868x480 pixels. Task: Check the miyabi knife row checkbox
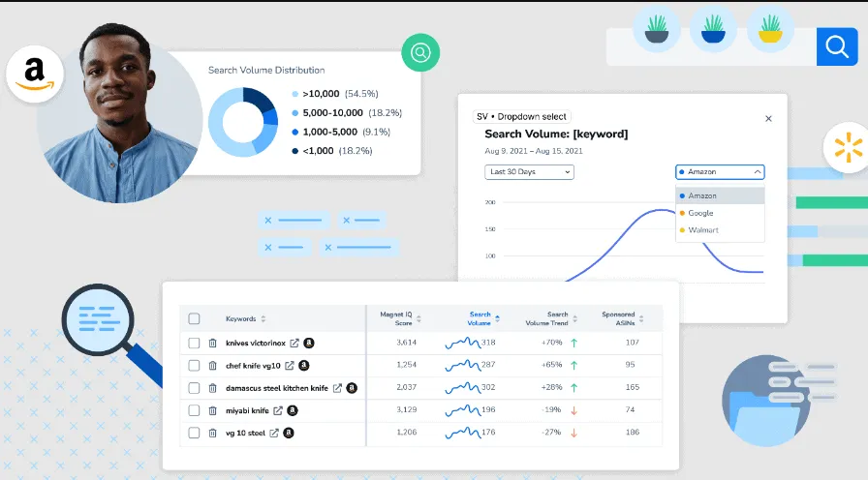pyautogui.click(x=194, y=410)
